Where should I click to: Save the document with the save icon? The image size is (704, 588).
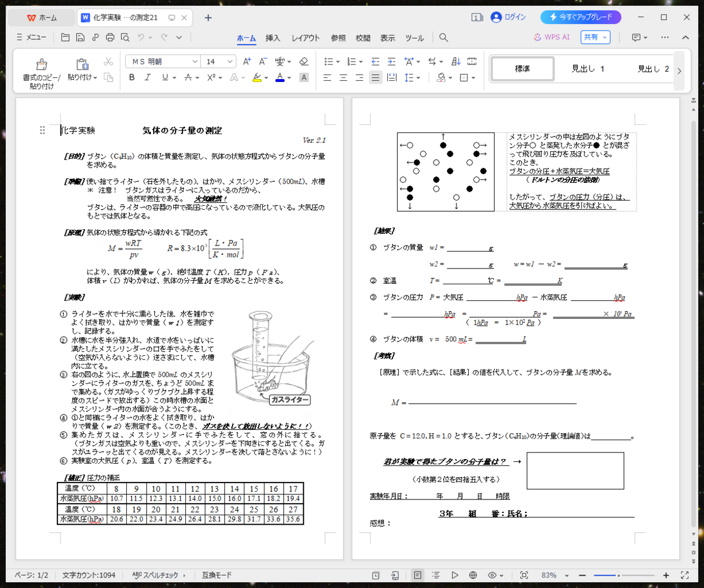80,38
